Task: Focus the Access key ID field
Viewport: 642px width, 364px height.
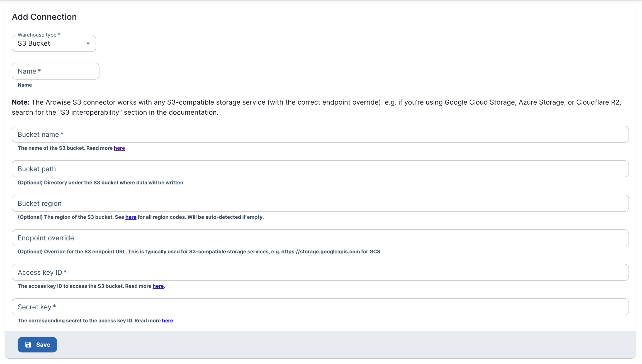Action: (x=320, y=272)
